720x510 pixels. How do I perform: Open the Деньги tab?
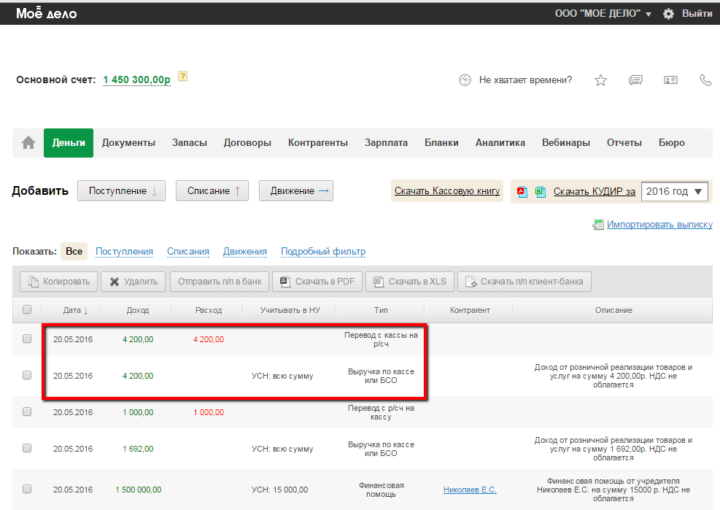(68, 143)
